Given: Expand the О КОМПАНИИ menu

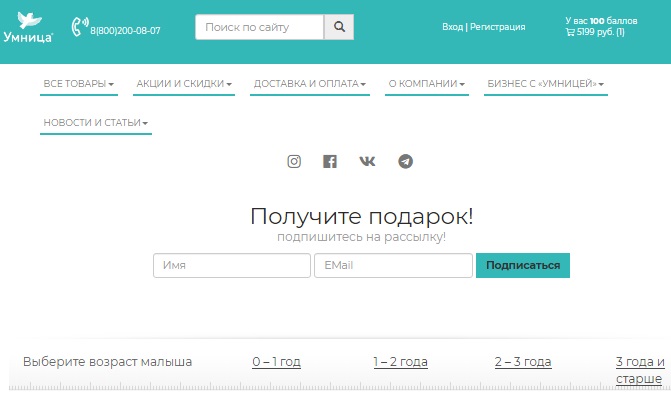Looking at the screenshot, I should coord(427,84).
